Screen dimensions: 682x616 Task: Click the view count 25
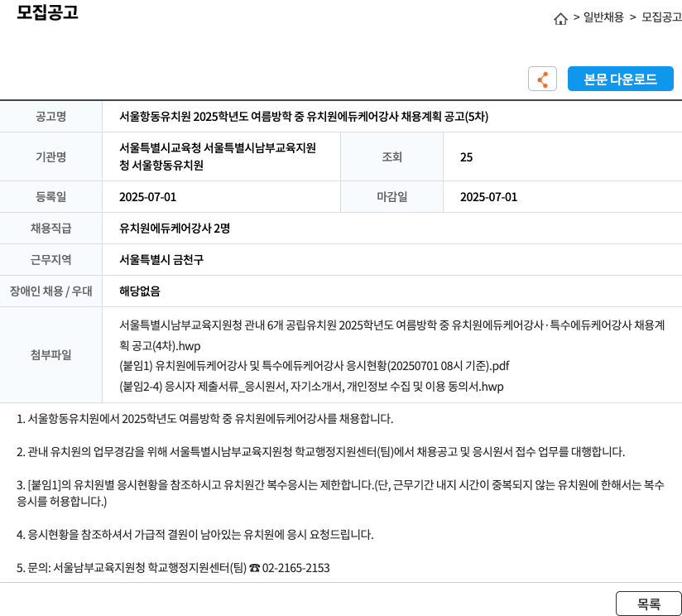[466, 157]
